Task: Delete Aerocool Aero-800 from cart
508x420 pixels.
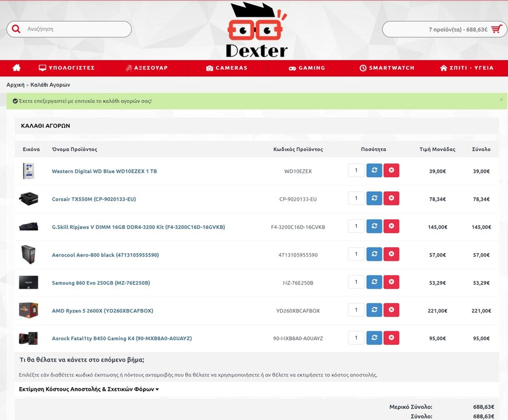Action: pos(391,254)
